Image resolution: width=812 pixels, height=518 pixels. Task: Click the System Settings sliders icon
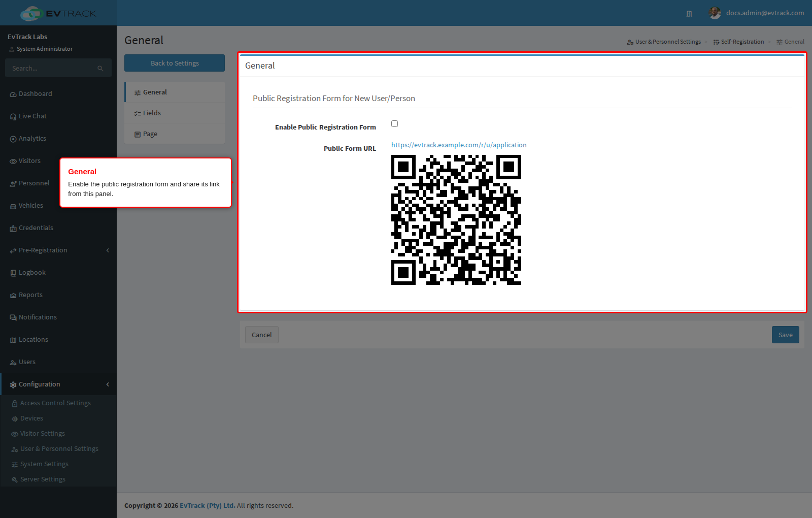tap(15, 465)
